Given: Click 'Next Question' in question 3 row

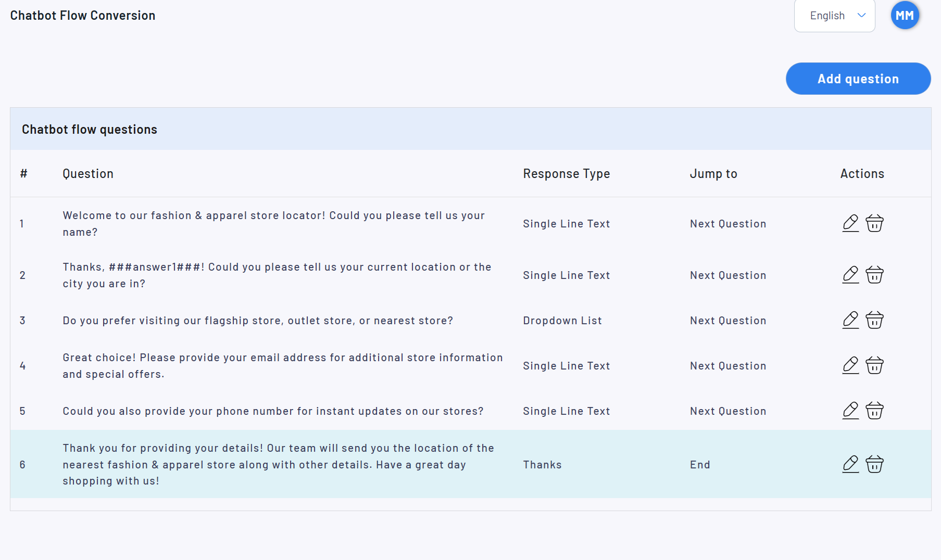Looking at the screenshot, I should tap(728, 321).
